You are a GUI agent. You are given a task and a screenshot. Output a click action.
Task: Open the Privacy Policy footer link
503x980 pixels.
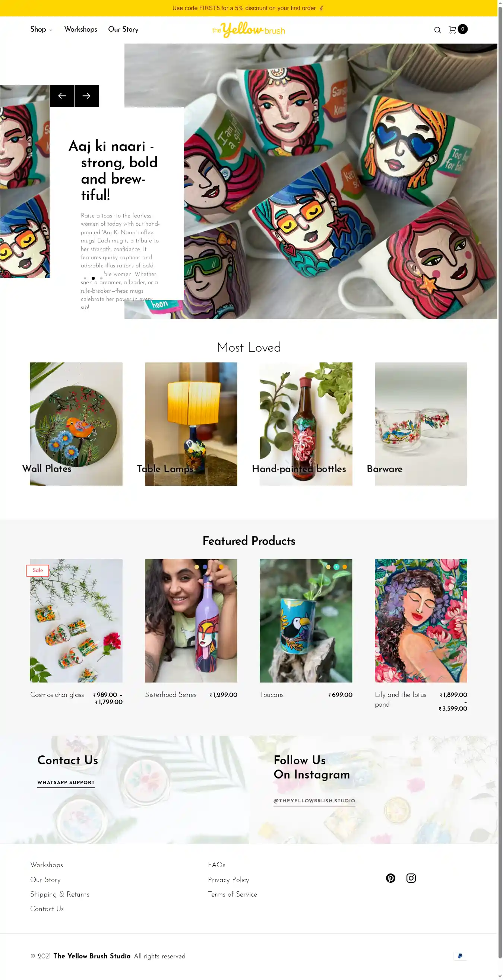[x=228, y=879]
